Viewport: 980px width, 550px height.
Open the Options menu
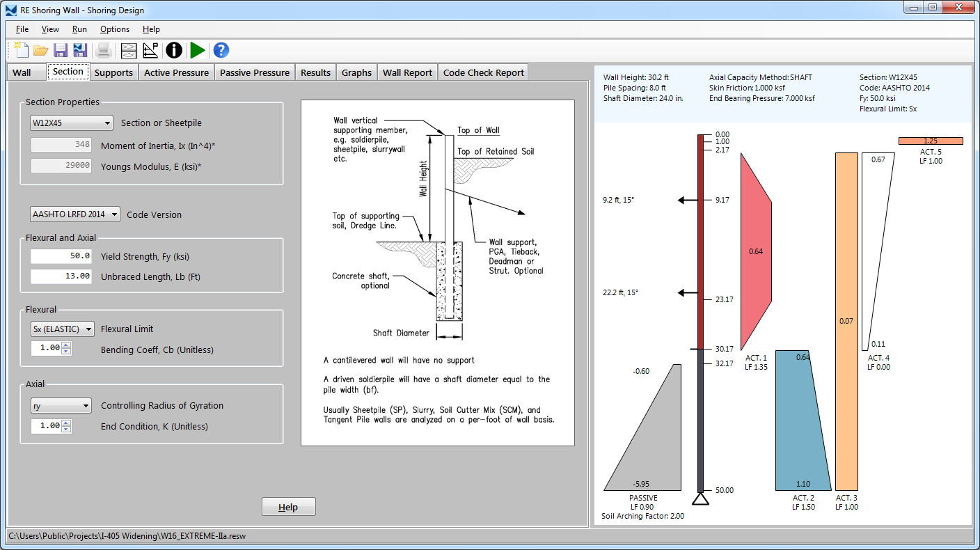point(115,29)
